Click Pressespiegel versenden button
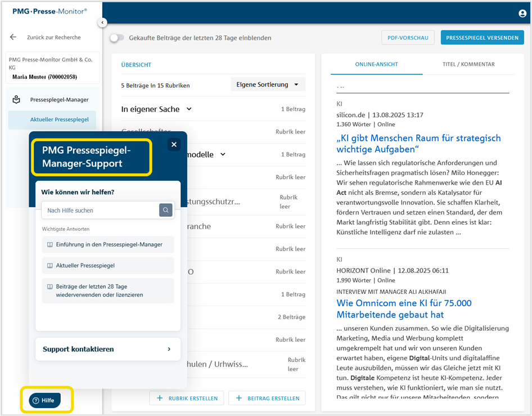 (x=482, y=38)
